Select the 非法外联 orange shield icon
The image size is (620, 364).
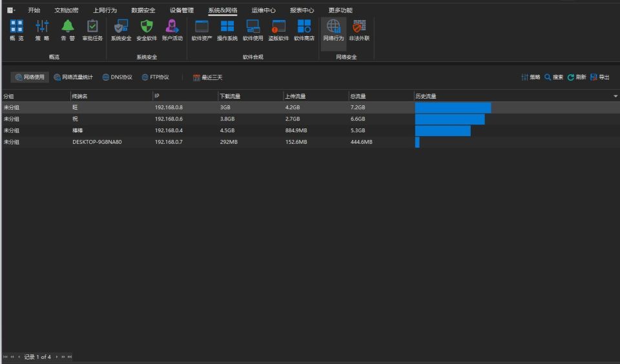pos(359,30)
